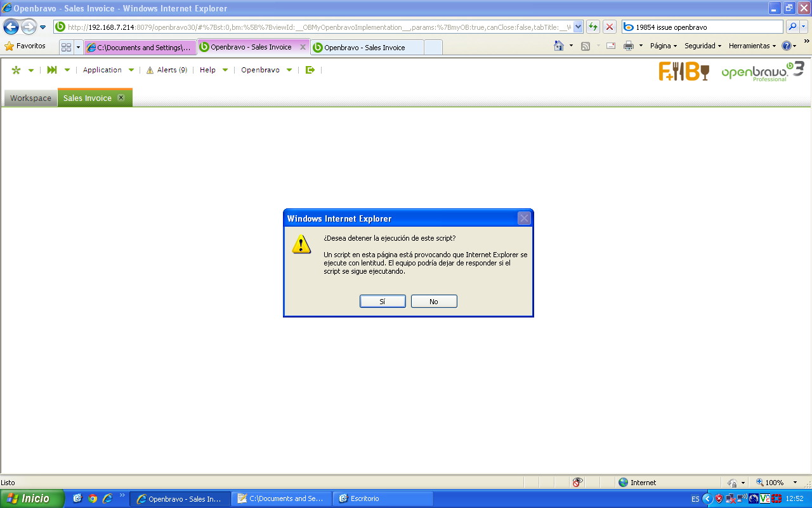Open the Inicio start menu
812x508 pixels.
click(32, 498)
